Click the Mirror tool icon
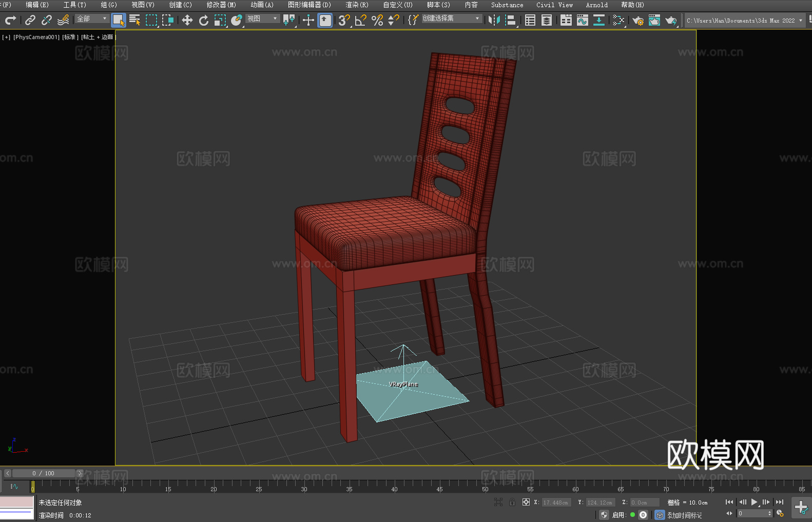Image resolution: width=812 pixels, height=522 pixels. (x=494, y=20)
